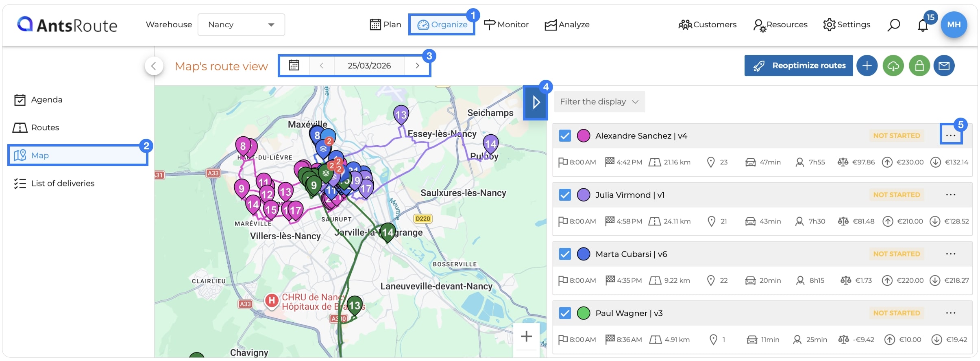980x361 pixels.
Task: Open notifications bell with 15 badge
Action: [x=923, y=25]
